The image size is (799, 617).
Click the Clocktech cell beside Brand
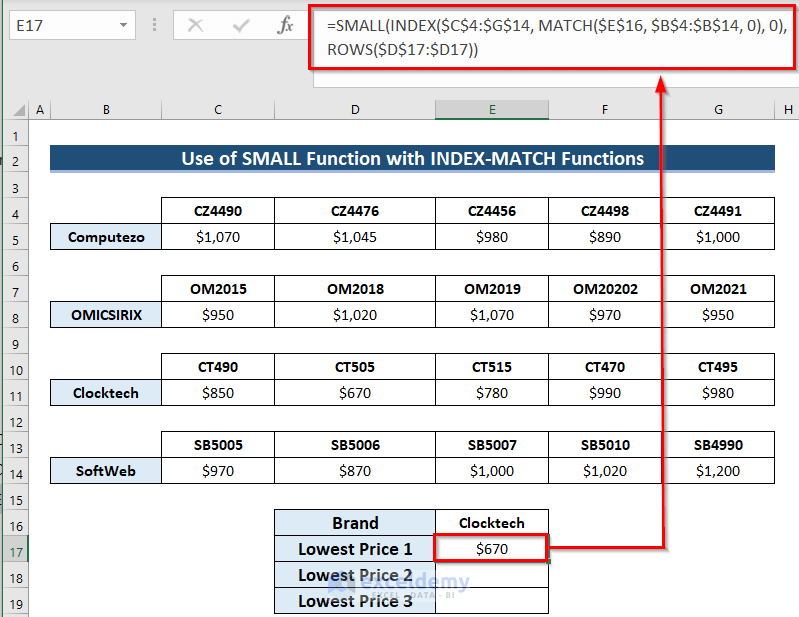pyautogui.click(x=491, y=523)
